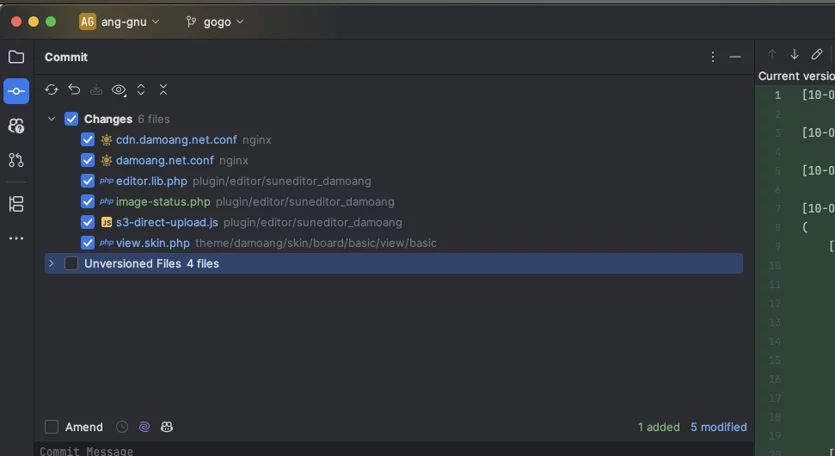Click the next difference down arrow

794,54
